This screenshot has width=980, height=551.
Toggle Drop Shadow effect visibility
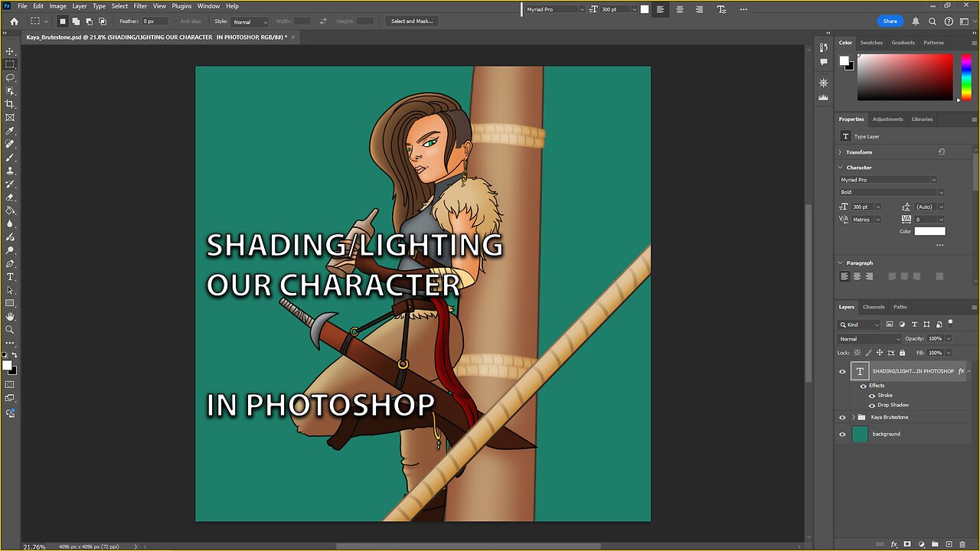pos(872,405)
